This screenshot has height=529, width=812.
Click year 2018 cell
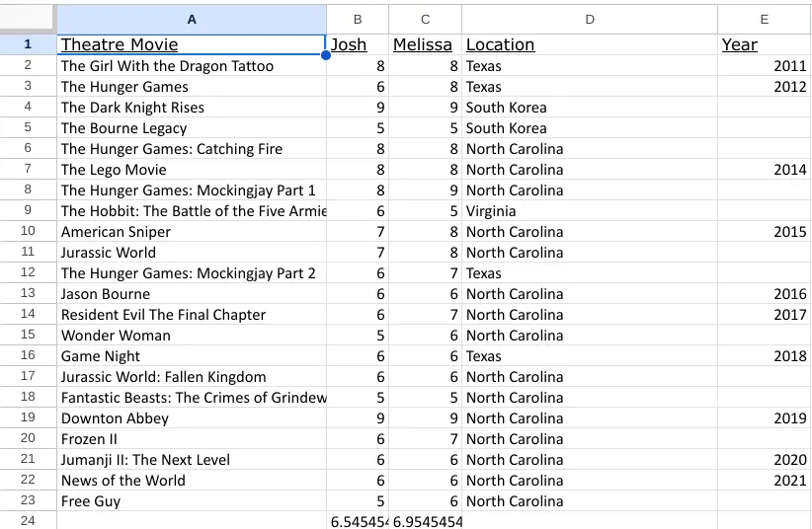[x=765, y=355]
